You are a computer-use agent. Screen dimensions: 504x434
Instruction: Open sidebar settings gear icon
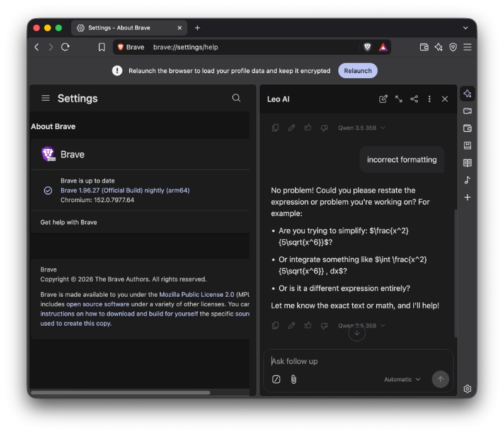pos(467,389)
